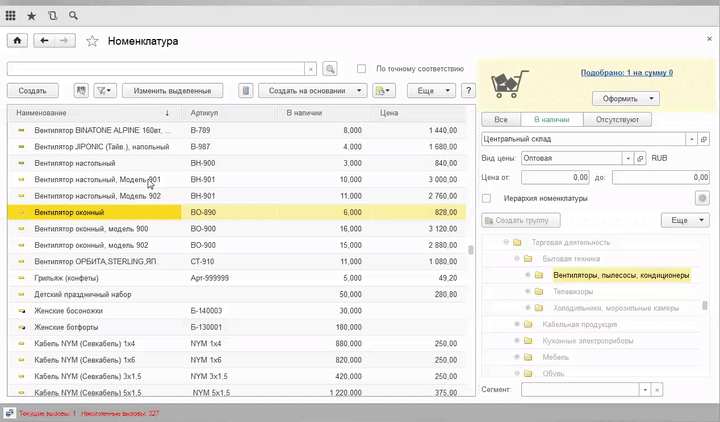Clear the search field with x
Image resolution: width=720 pixels, height=422 pixels.
311,69
